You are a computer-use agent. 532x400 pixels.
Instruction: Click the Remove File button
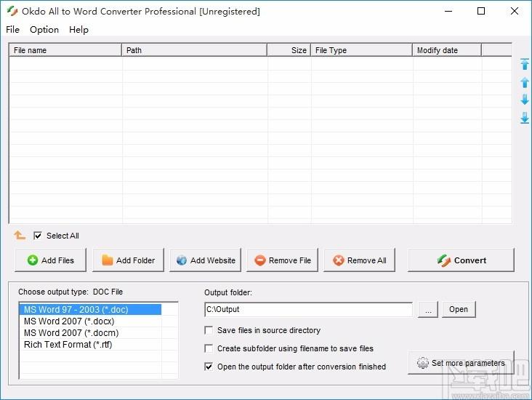pos(282,260)
